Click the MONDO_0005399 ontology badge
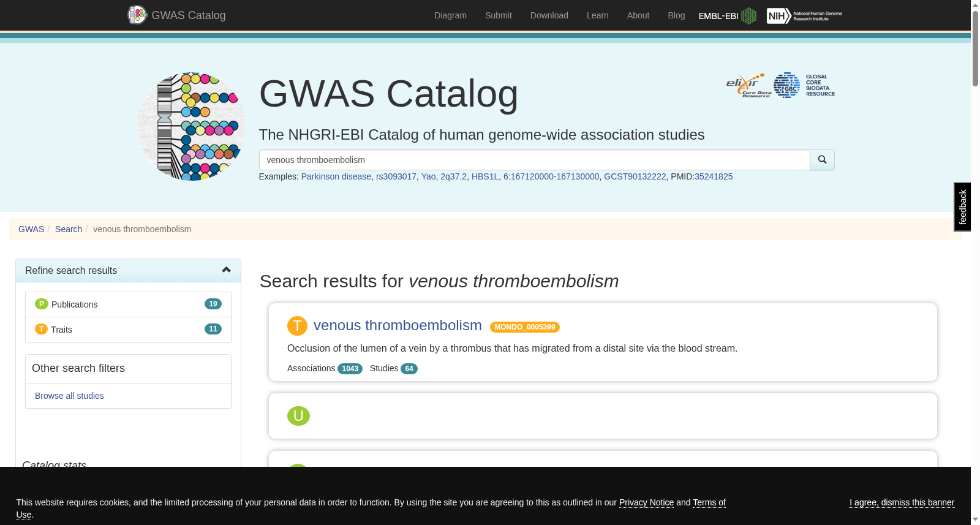This screenshot has height=525, width=980. tap(525, 327)
